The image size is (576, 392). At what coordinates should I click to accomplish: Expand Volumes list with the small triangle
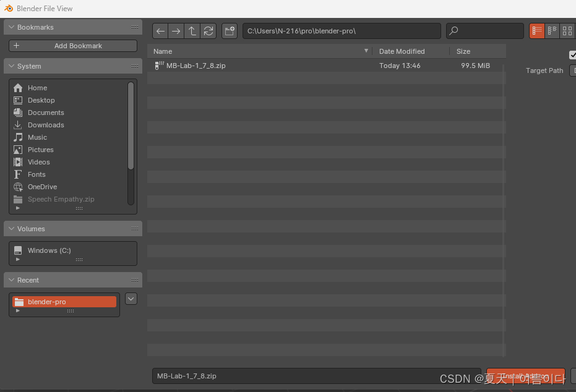pos(17,260)
